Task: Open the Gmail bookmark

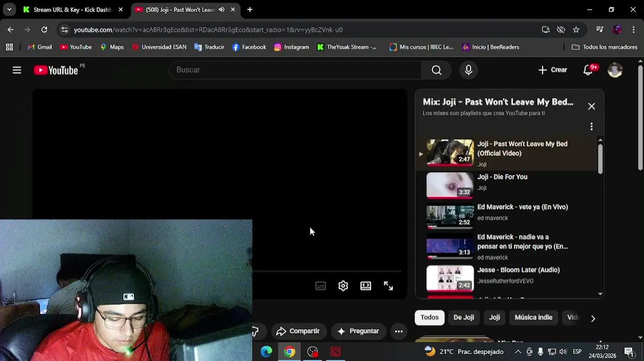Action: pyautogui.click(x=40, y=47)
